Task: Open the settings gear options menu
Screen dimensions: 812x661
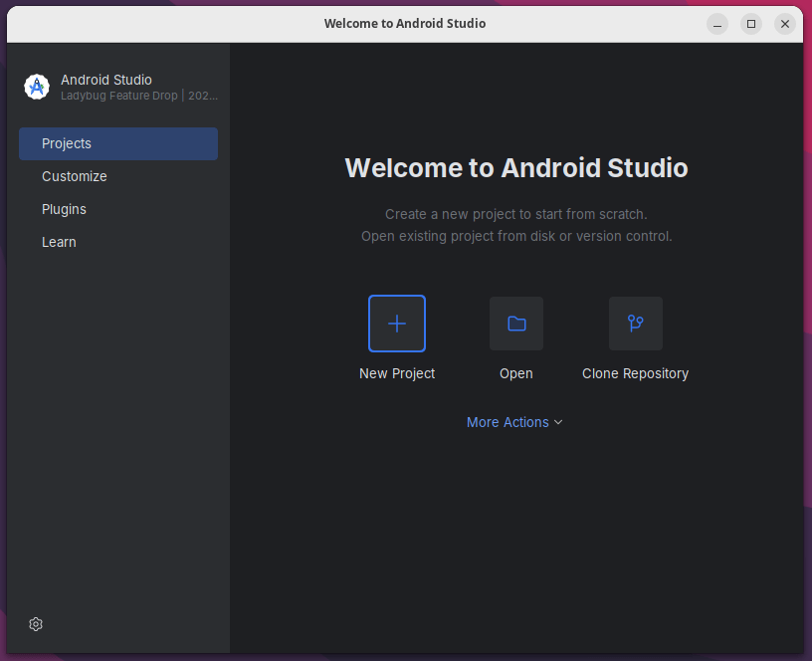Action: coord(36,624)
